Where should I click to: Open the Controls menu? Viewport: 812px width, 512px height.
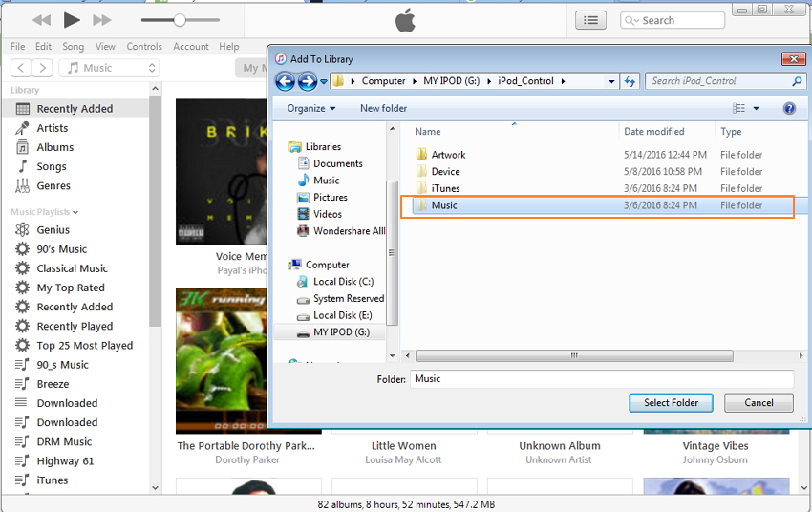click(x=144, y=46)
